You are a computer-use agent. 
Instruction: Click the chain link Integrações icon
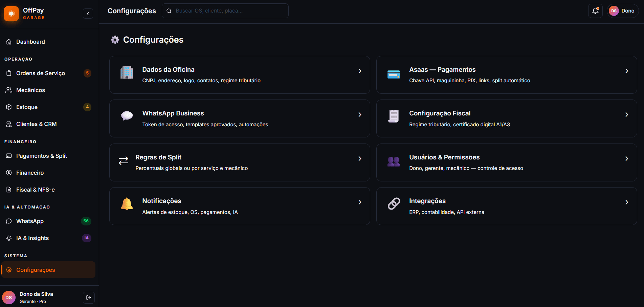(x=394, y=204)
